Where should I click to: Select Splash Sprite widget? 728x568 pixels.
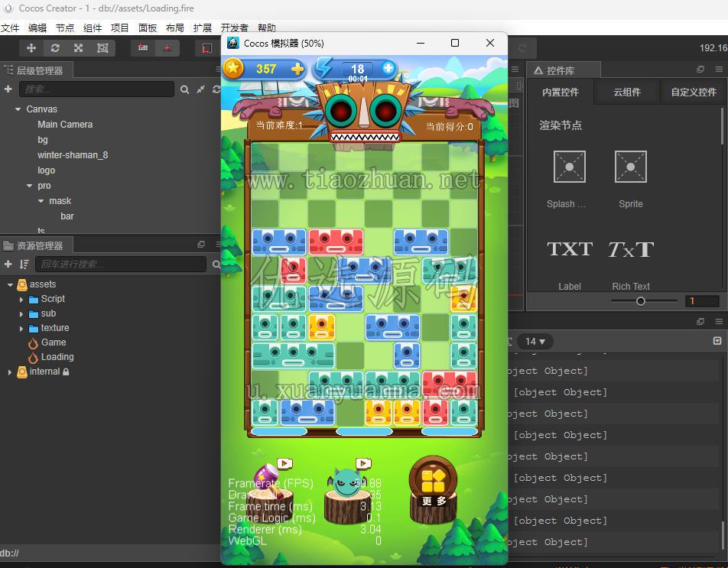click(569, 179)
